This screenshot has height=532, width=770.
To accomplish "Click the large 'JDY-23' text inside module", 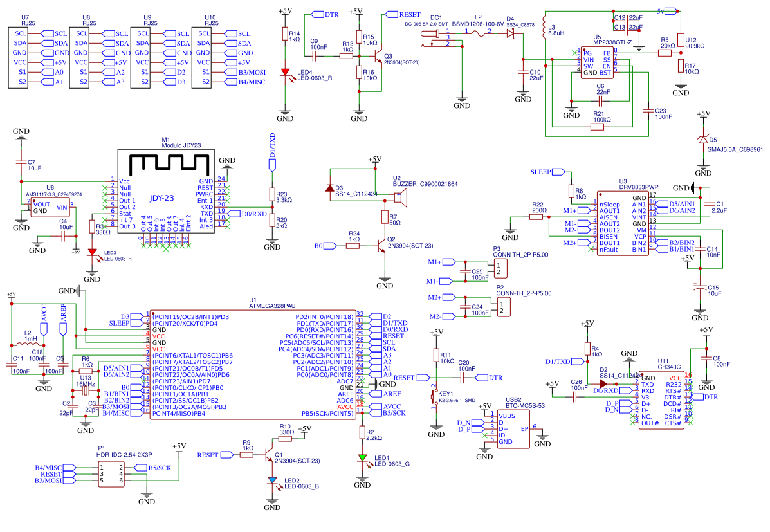I will (x=161, y=198).
